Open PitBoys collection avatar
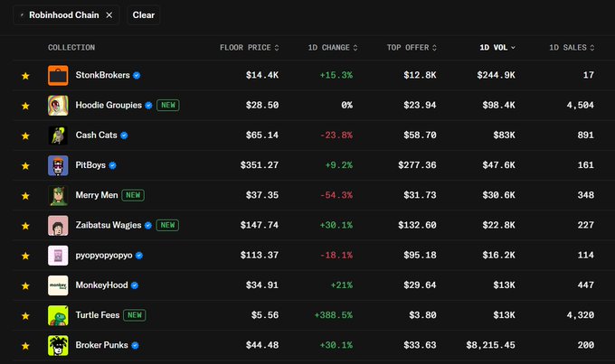The height and width of the screenshot is (364, 615). point(58,165)
